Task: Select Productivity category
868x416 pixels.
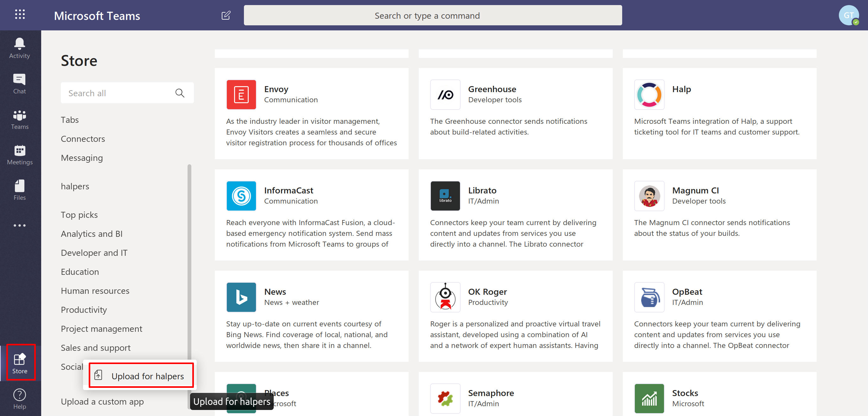Action: click(84, 310)
